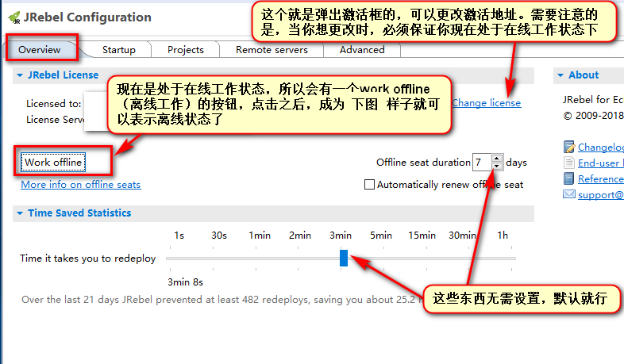Collapse the JRebel License section
Viewport: 624px width, 364px height.
[x=20, y=75]
